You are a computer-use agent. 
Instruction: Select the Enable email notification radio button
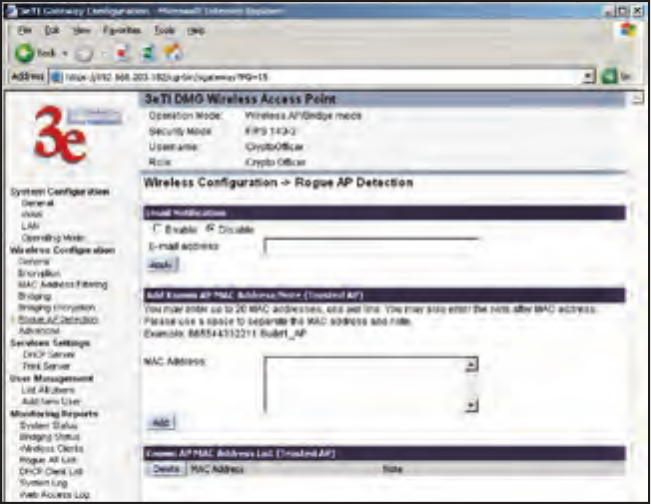pos(157,228)
